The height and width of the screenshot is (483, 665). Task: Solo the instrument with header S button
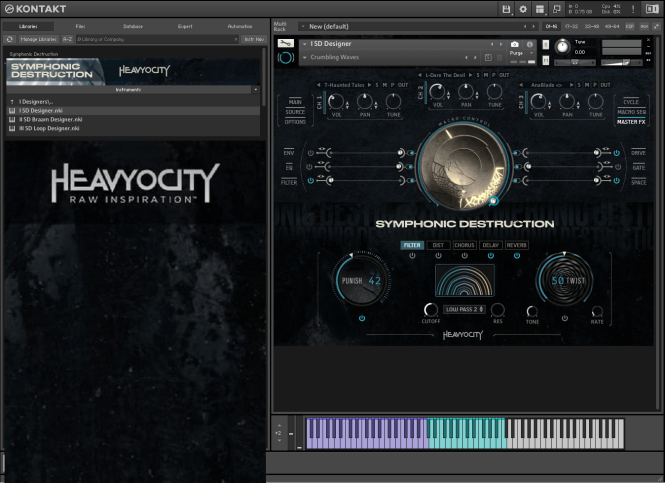(x=546, y=45)
